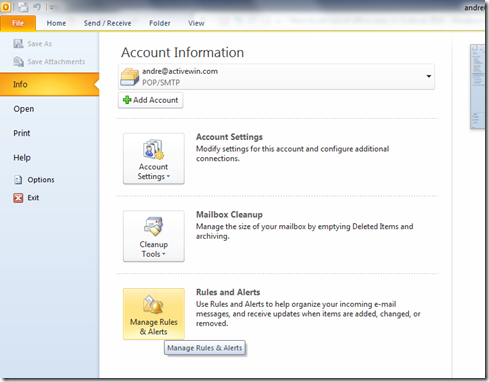Click the Add Account button label
This screenshot has width=489, height=382.
coord(156,100)
